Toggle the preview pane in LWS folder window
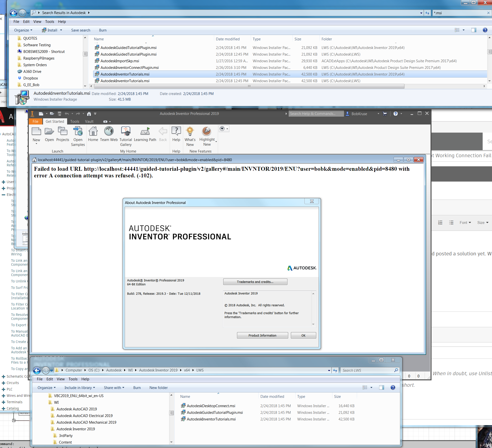The width and height of the screenshot is (492, 448). tap(381, 387)
